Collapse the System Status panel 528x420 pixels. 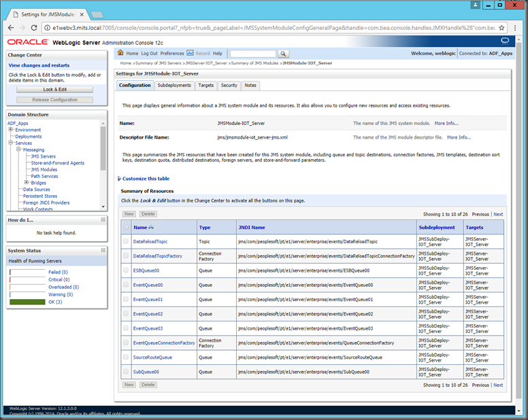tap(103, 250)
